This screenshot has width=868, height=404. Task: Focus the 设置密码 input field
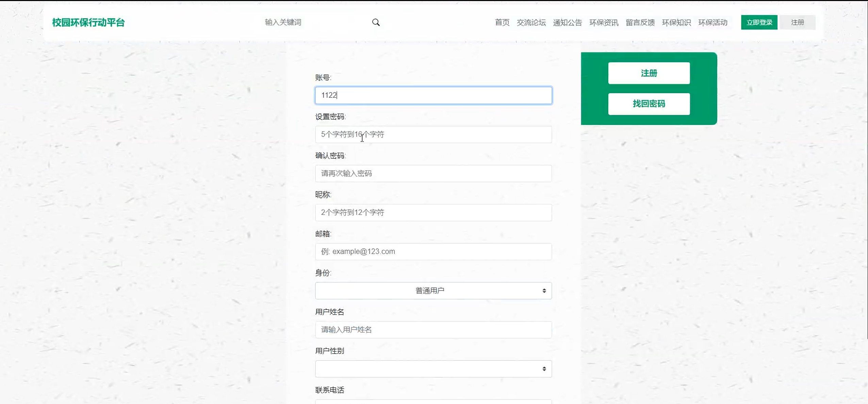(x=433, y=135)
